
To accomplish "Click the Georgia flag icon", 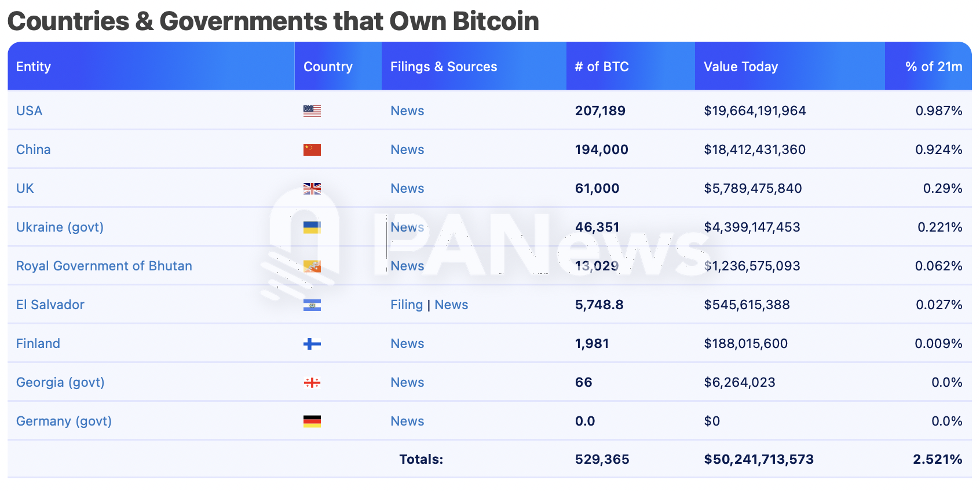I will click(x=312, y=382).
